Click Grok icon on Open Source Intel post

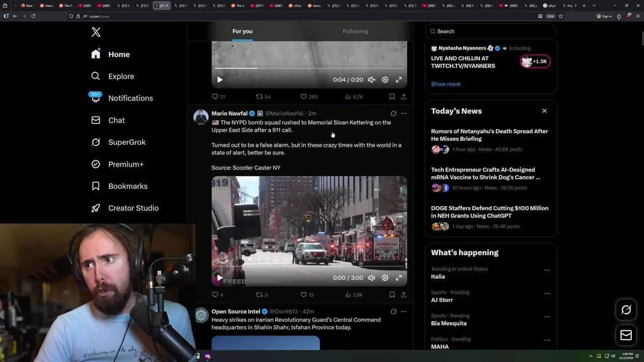pyautogui.click(x=393, y=312)
